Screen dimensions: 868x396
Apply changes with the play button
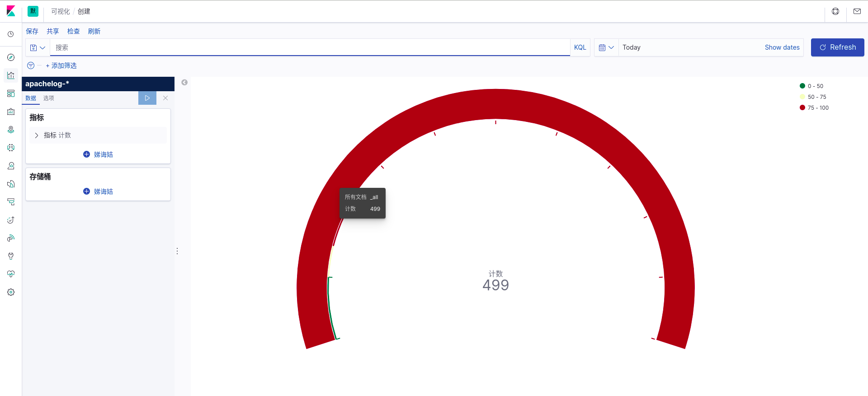click(x=147, y=98)
